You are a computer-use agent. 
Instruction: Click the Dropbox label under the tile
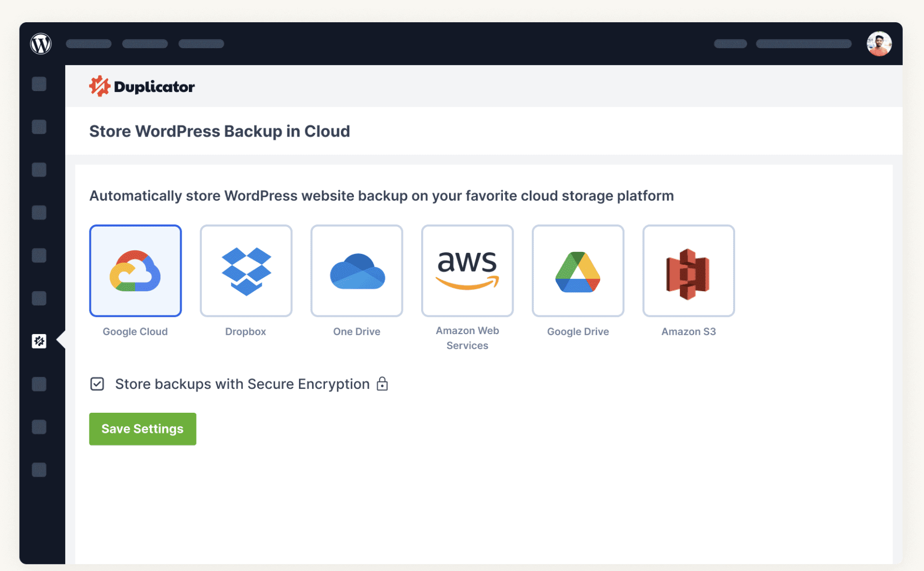[x=246, y=332]
